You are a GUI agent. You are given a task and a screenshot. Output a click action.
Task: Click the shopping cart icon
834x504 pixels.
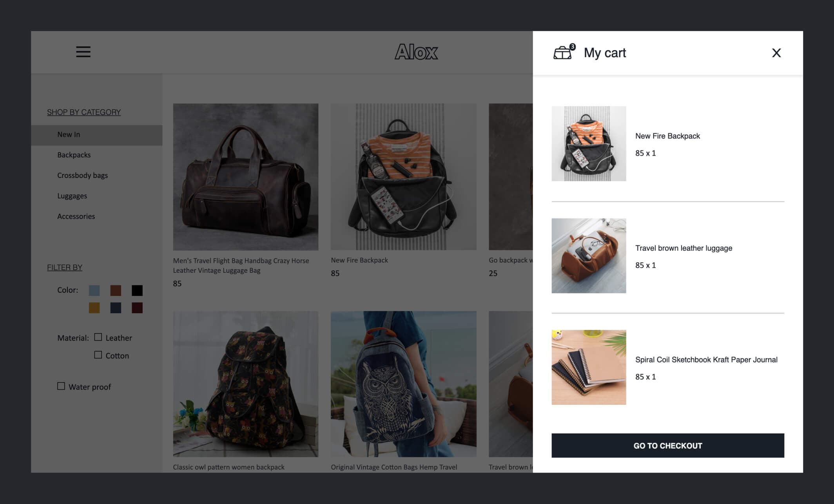562,52
